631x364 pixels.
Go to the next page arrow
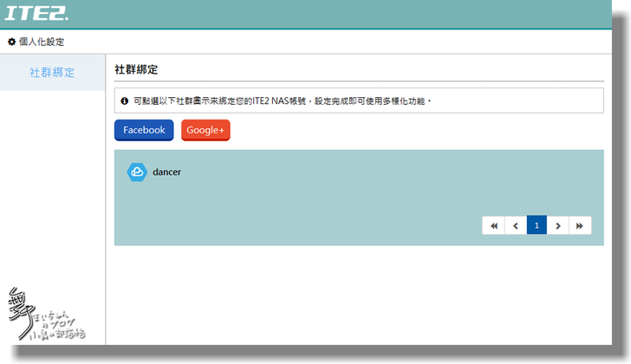(558, 225)
